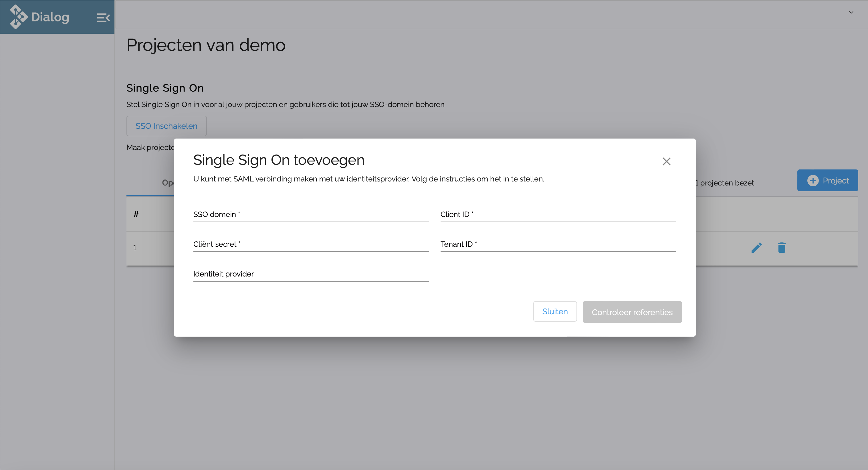Delete the project with the trash icon
The height and width of the screenshot is (470, 868).
[781, 248]
